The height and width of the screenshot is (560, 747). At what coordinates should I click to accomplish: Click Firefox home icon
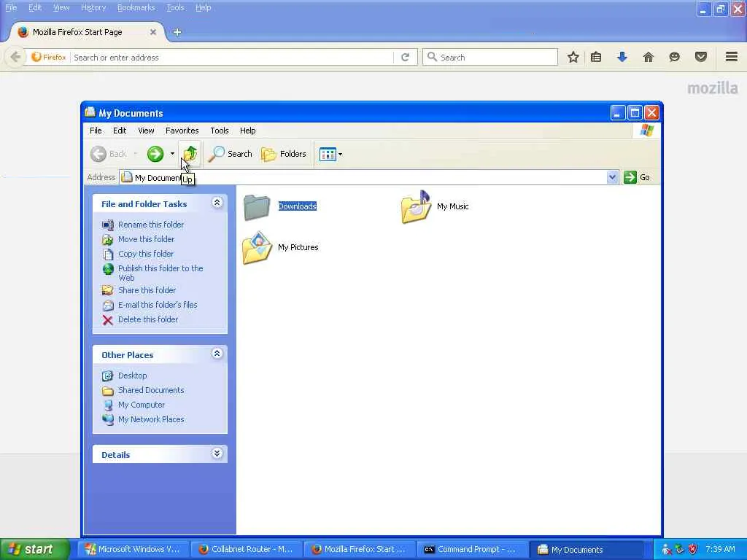[649, 57]
